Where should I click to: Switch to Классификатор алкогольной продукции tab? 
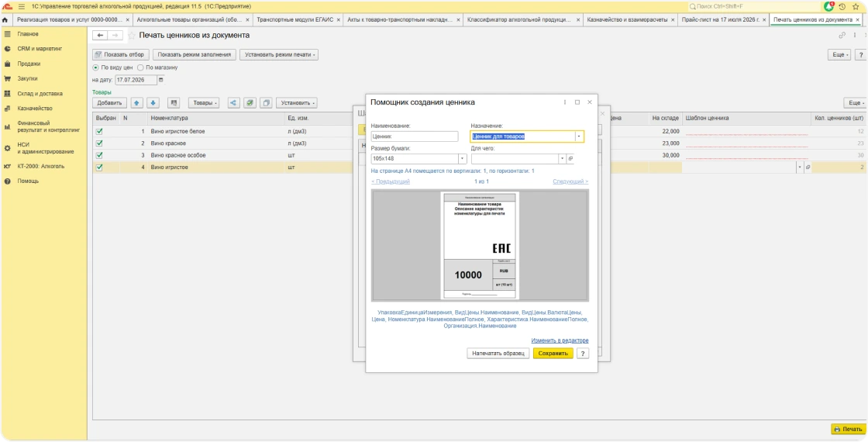click(x=518, y=20)
